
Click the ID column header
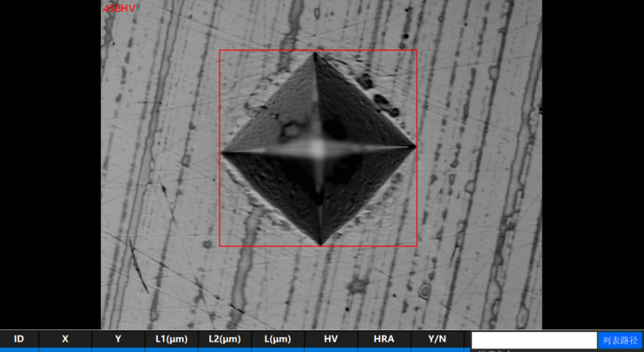(19, 339)
